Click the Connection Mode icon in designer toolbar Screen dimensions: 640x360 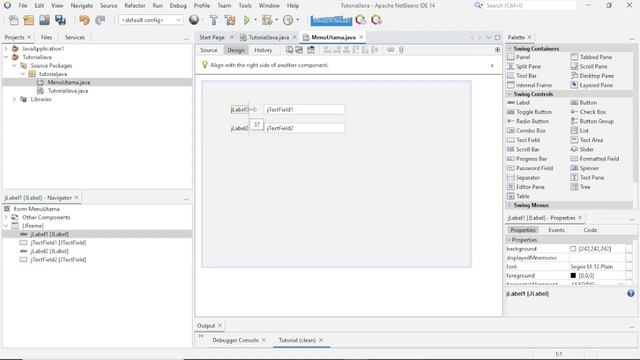(299, 50)
